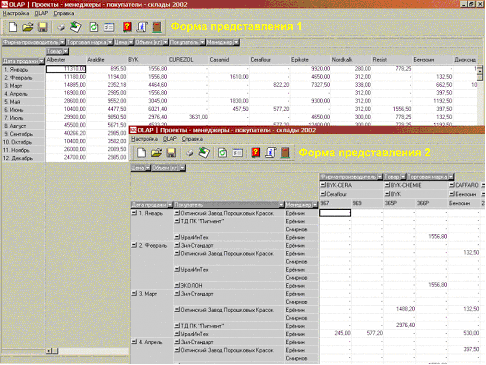Open the Менеджер field dropdown in the back window
Screen dimensions: 486x365
point(236,42)
